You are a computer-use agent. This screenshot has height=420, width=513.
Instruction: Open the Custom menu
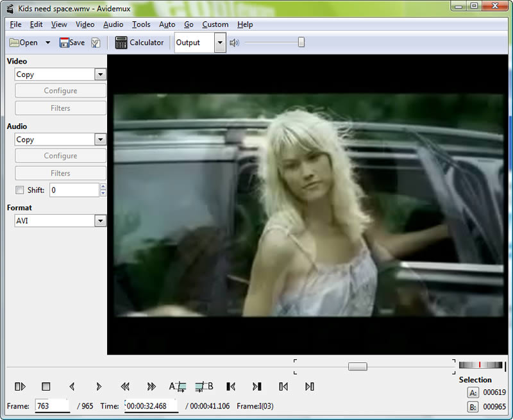(215, 24)
